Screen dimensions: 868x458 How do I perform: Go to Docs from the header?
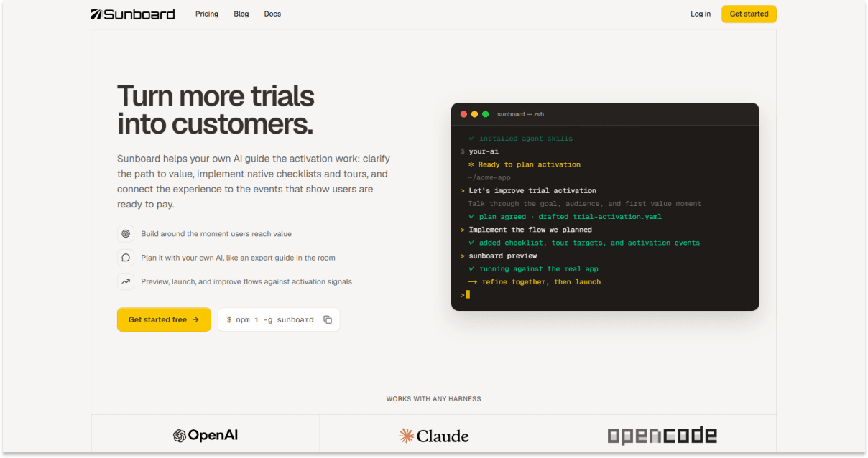(x=272, y=14)
